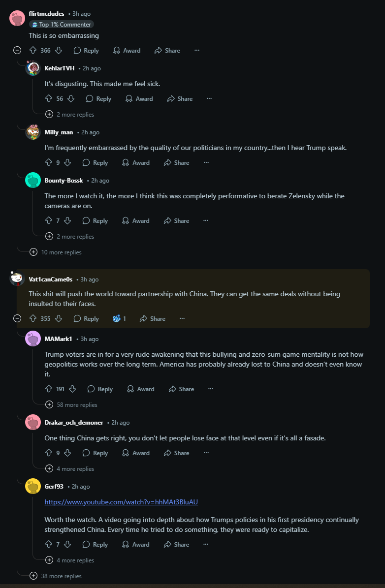385x588 pixels.
Task: Upvote Drakar_och_demoner's comment
Action: tap(49, 453)
